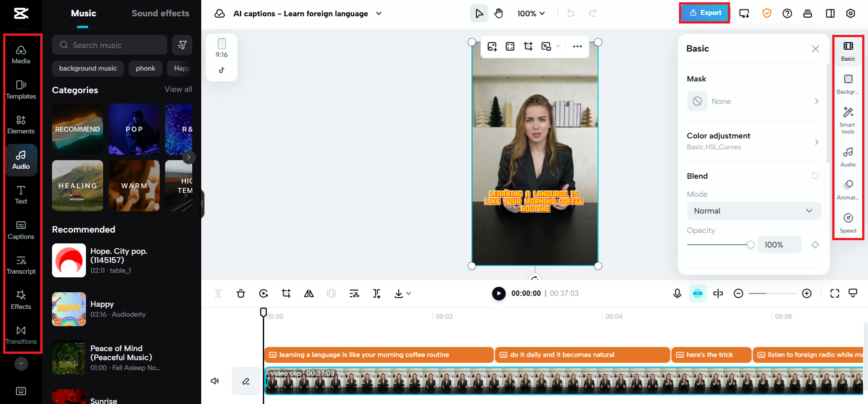The height and width of the screenshot is (404, 868).
Task: Open the Transcript panel
Action: pos(21,265)
